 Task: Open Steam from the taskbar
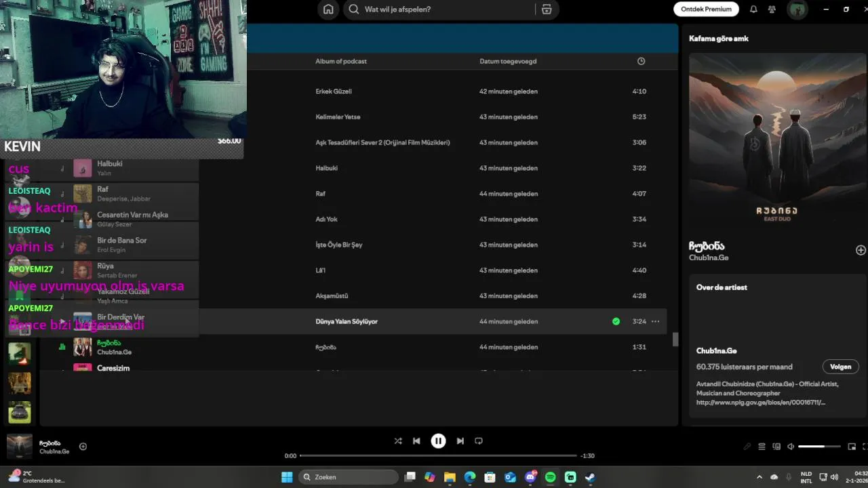point(590,477)
